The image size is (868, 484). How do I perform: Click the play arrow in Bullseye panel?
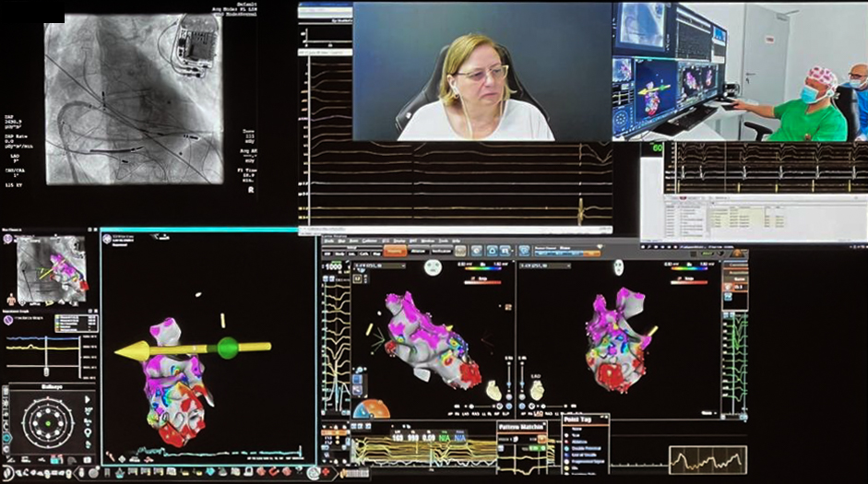87,399
